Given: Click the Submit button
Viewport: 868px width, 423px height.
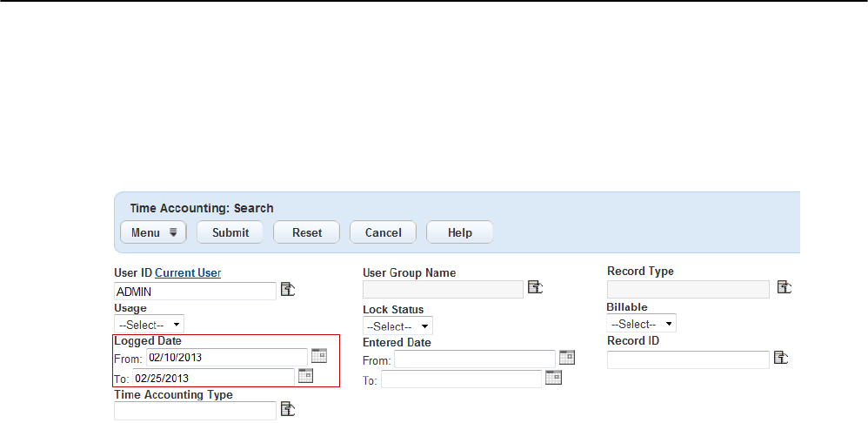Looking at the screenshot, I should click(x=230, y=232).
